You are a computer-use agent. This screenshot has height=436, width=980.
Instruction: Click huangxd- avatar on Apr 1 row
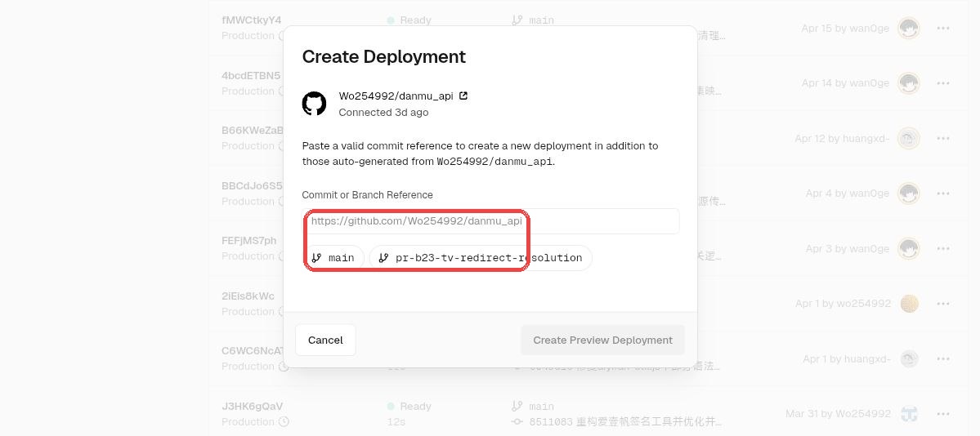pos(910,358)
